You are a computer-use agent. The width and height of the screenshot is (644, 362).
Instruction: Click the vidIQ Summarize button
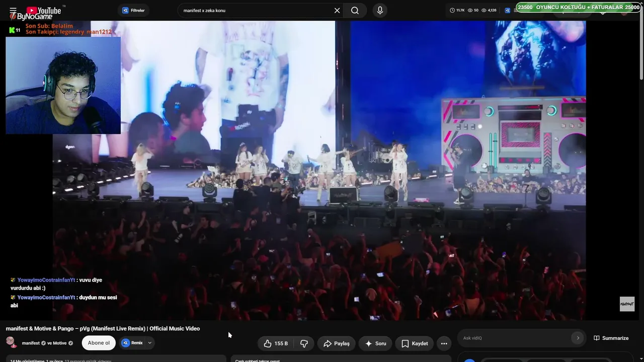(611, 338)
